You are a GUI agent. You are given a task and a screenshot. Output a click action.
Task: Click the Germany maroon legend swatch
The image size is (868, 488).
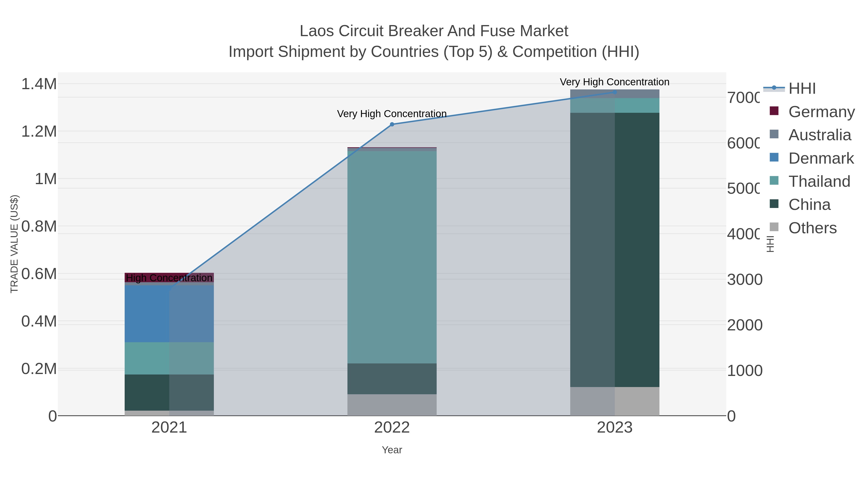pos(774,111)
